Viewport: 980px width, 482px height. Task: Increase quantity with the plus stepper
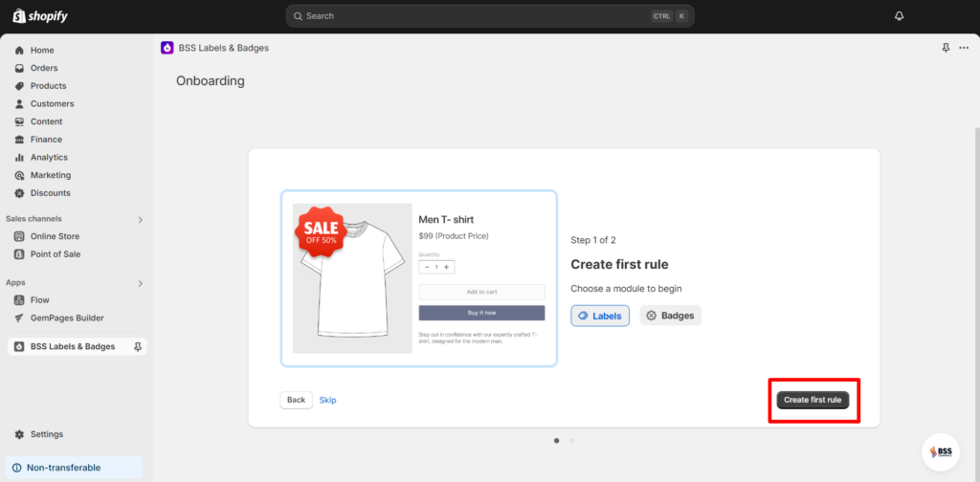coord(446,267)
